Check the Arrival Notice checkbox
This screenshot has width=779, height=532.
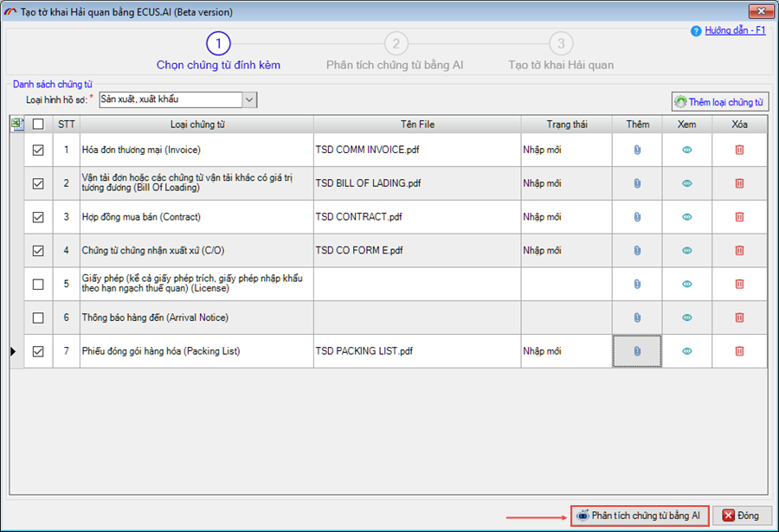click(x=38, y=317)
